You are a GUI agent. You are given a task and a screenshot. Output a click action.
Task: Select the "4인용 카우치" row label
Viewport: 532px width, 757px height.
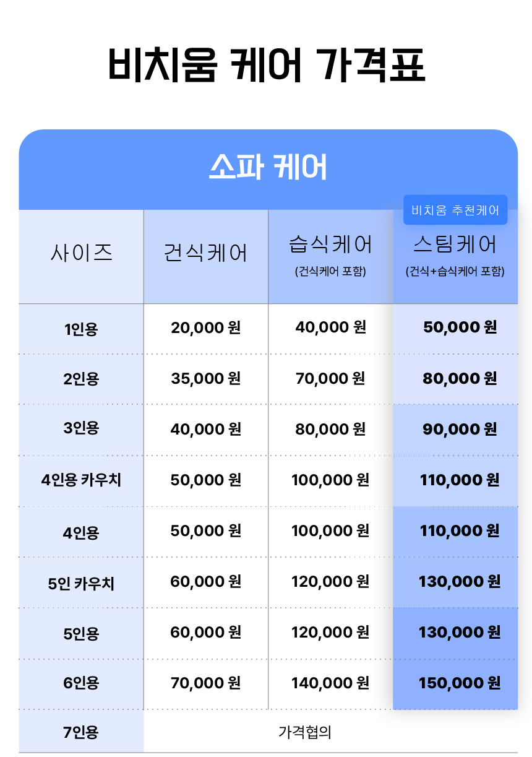[x=81, y=480]
